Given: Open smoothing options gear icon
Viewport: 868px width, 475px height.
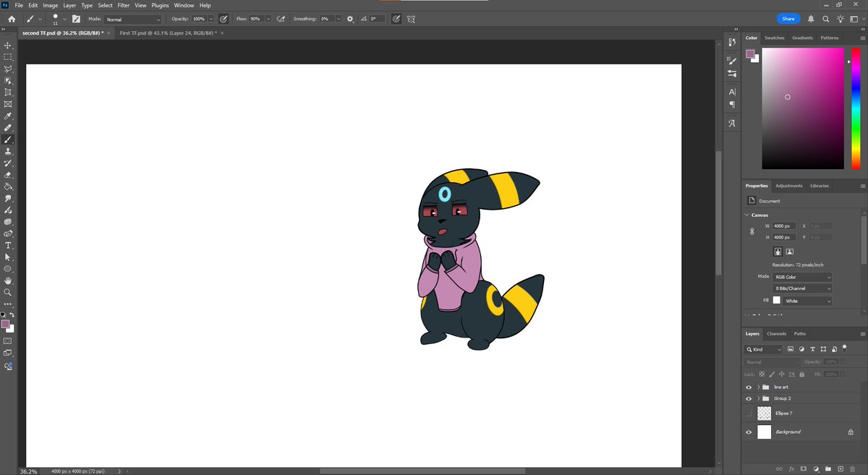Looking at the screenshot, I should (x=350, y=19).
